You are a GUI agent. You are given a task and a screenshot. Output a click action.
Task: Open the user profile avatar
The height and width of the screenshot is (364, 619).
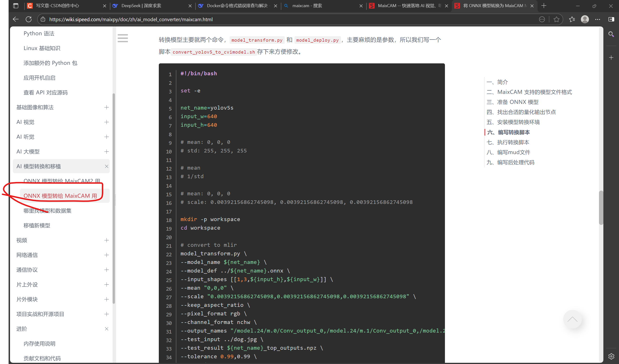click(x=585, y=19)
